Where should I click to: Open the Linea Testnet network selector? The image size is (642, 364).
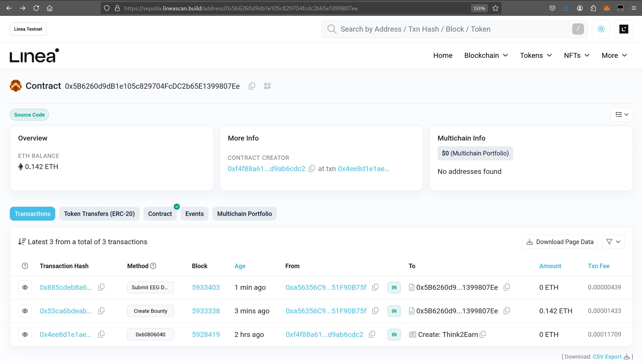click(x=28, y=29)
